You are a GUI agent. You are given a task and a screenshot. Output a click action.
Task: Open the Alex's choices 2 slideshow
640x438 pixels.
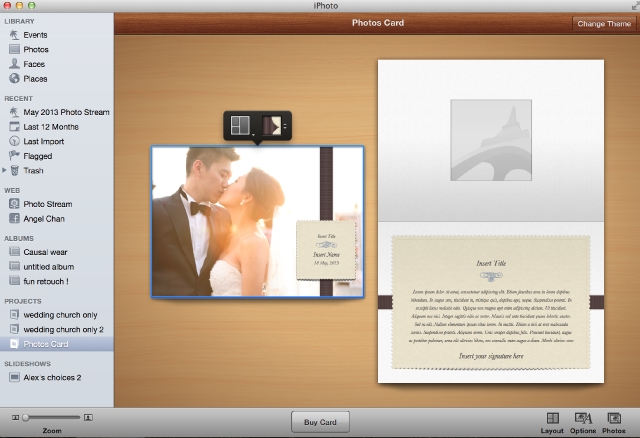click(x=52, y=377)
